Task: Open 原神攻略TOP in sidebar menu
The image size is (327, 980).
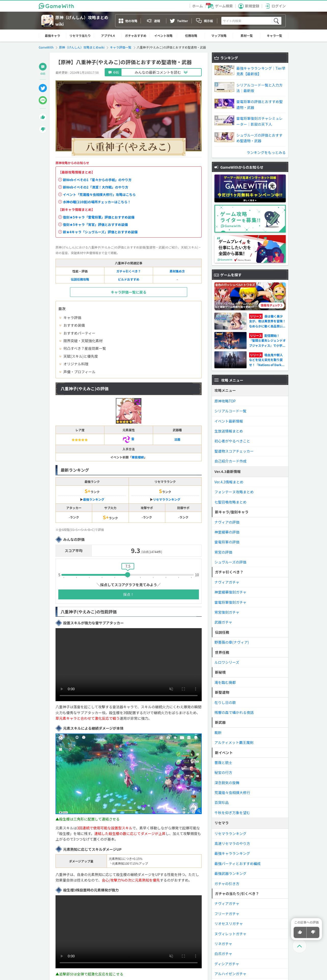Action: tap(225, 401)
